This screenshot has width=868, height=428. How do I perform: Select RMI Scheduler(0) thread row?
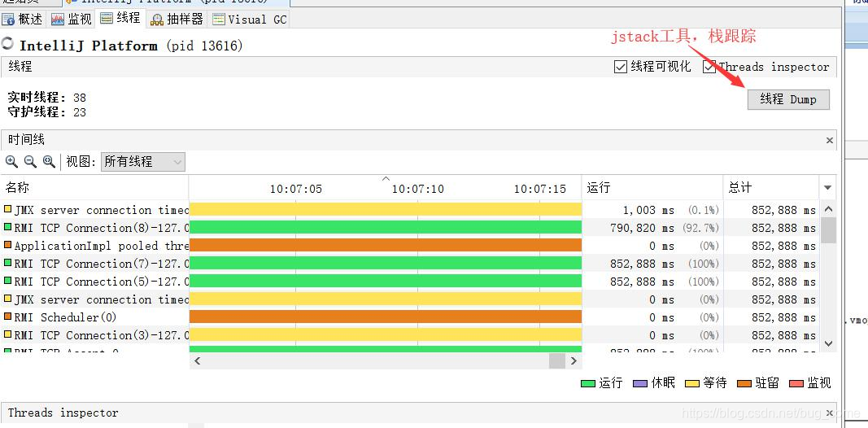tap(410, 317)
